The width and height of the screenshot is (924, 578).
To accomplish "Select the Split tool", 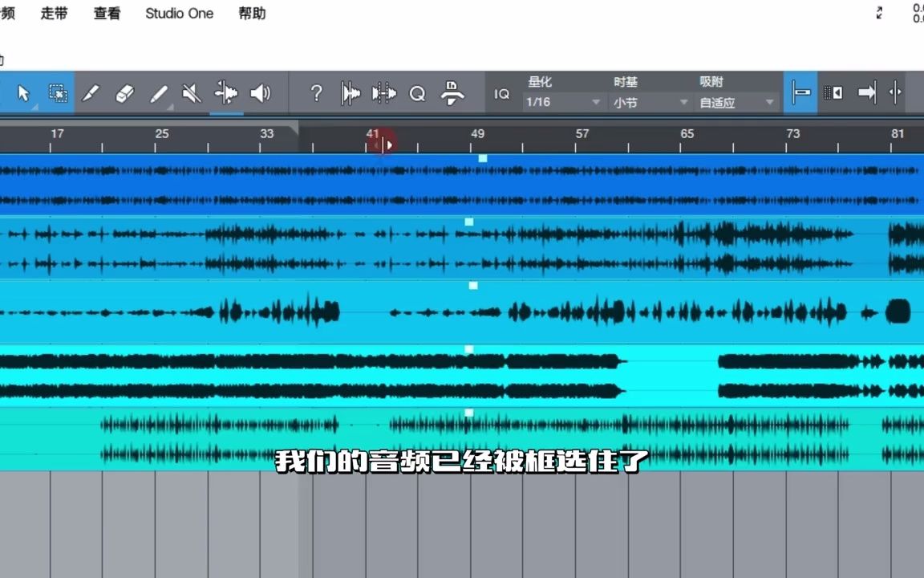I will 90,93.
